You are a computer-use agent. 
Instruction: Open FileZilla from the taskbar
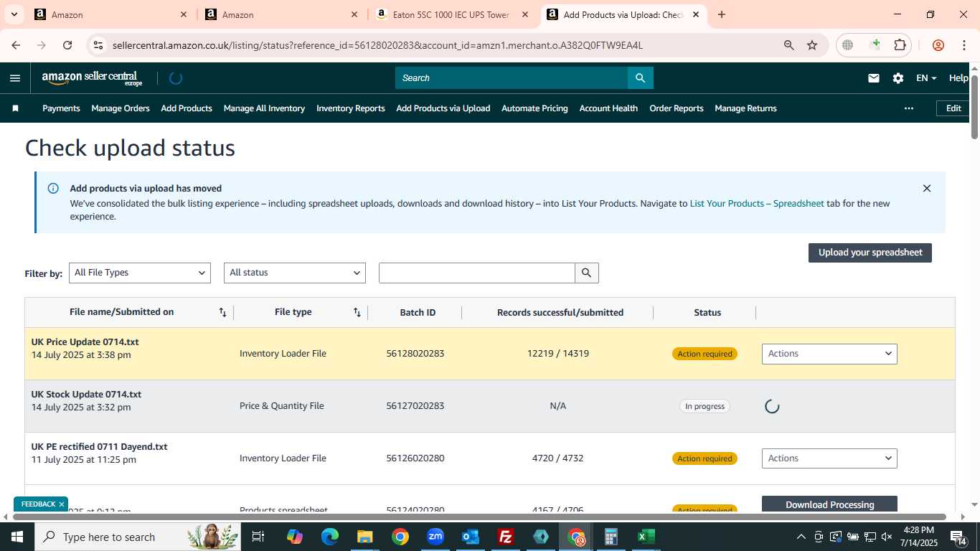point(506,537)
